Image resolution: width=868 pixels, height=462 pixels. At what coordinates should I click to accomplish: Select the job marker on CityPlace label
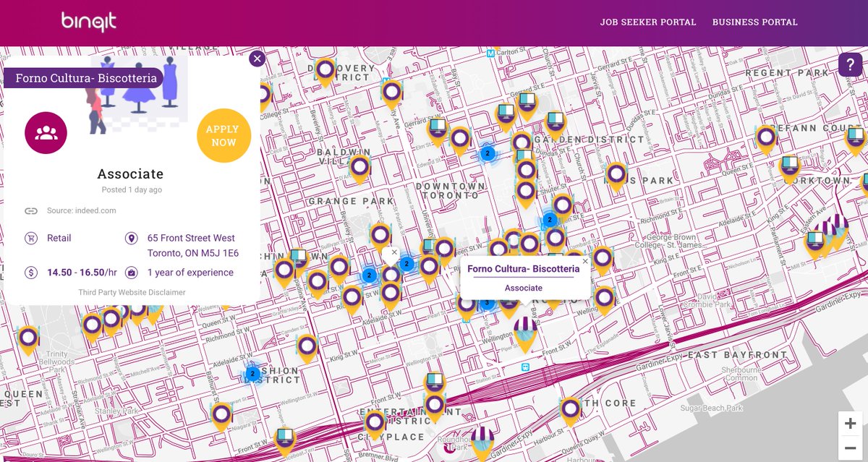point(375,426)
